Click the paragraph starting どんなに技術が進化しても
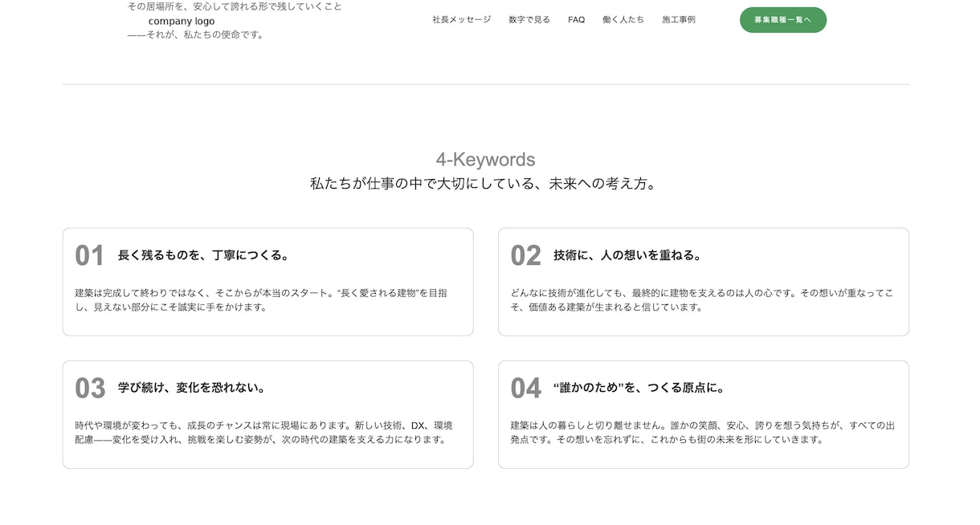Screen dimensions: 980x525 (x=701, y=300)
